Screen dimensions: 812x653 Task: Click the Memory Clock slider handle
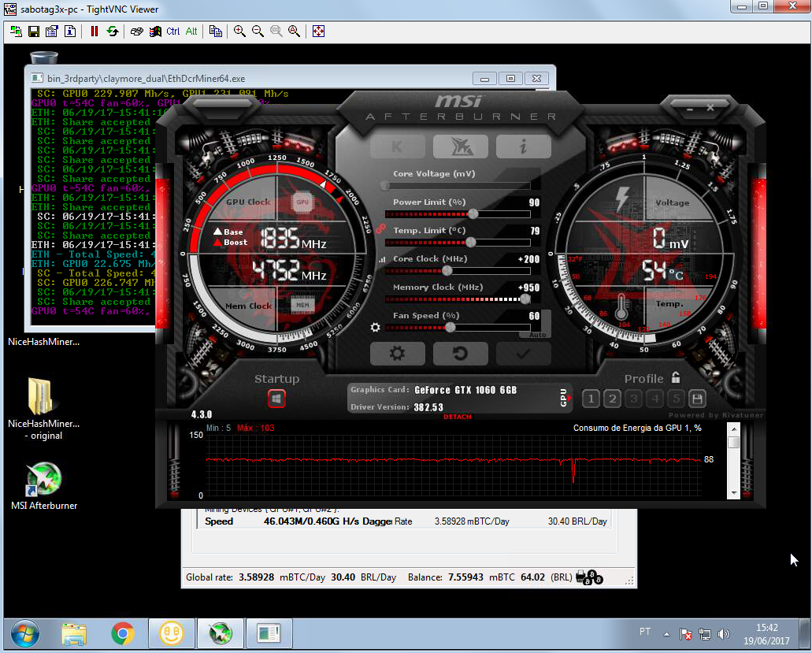pyautogui.click(x=525, y=299)
